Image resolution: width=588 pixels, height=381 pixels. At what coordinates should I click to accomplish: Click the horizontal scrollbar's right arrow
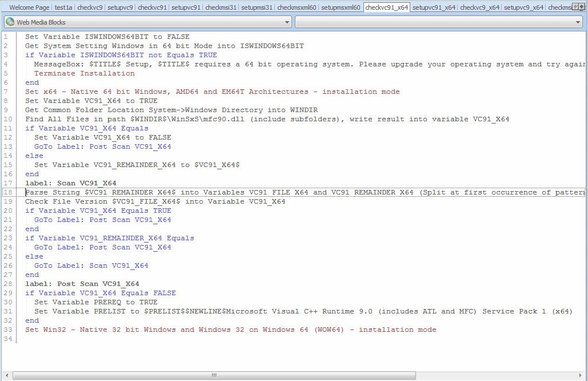[581, 375]
